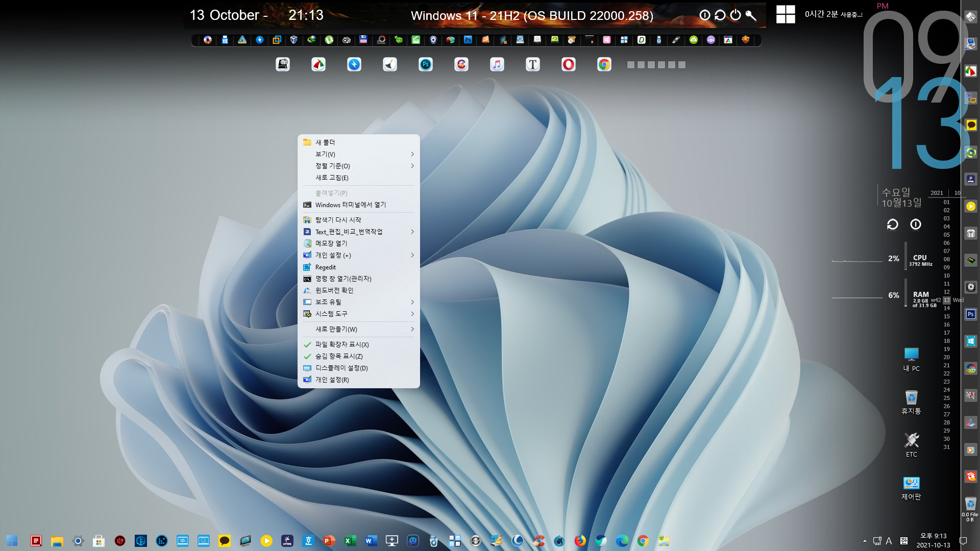Click day 20 in the vertical calendar list
The width and height of the screenshot is (980, 551).
tap(946, 357)
